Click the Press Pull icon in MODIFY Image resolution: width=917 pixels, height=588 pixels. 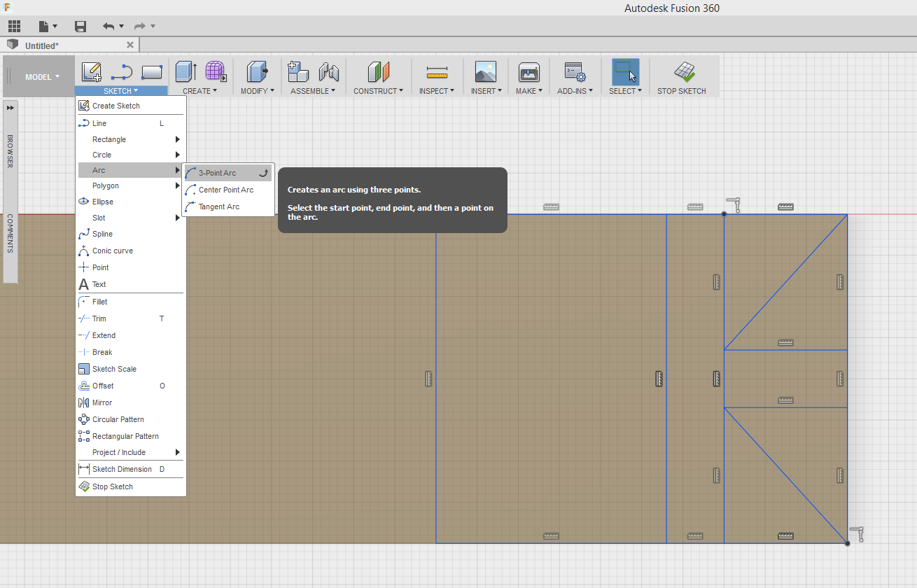(x=258, y=71)
